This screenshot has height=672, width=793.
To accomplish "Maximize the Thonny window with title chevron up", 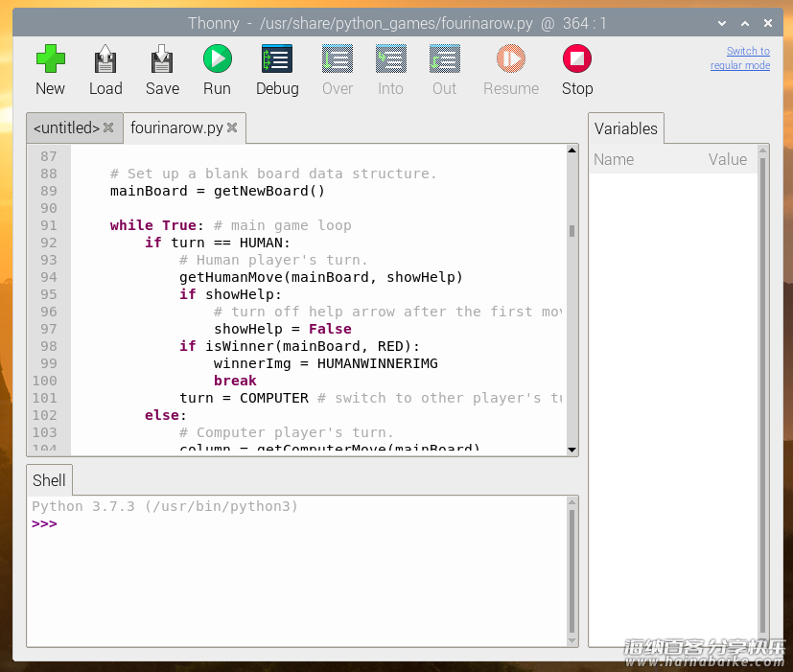I will click(745, 23).
